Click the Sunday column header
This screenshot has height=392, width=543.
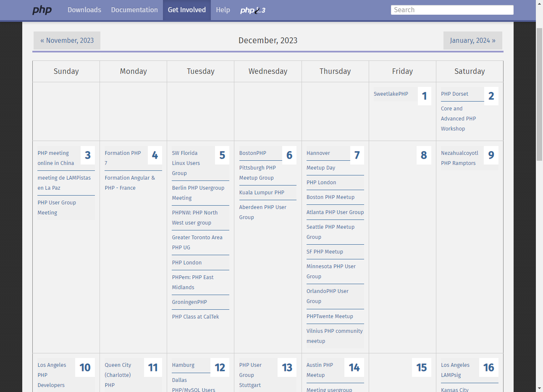tap(66, 71)
